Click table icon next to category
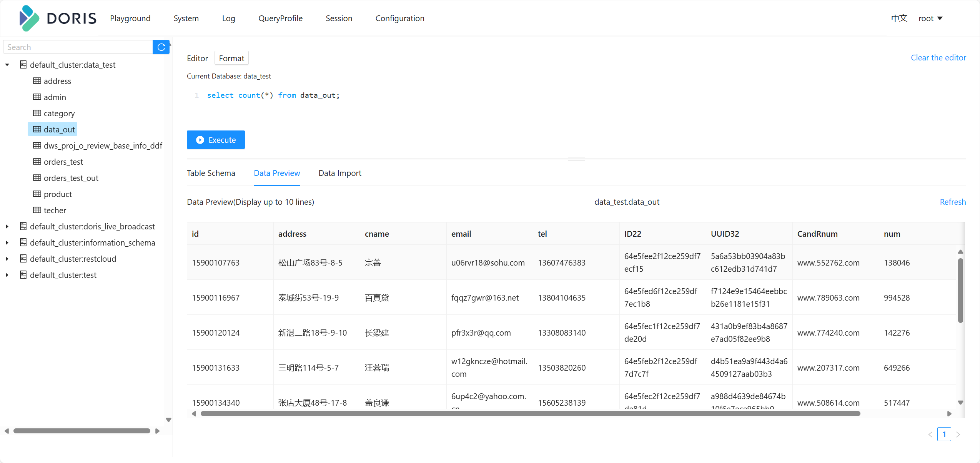Screen dimensions: 980x463 coord(37,113)
